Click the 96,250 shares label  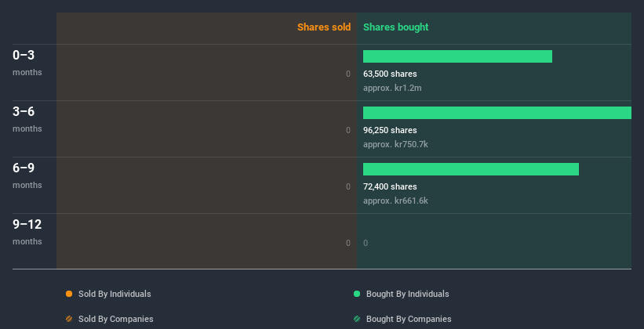tap(390, 130)
